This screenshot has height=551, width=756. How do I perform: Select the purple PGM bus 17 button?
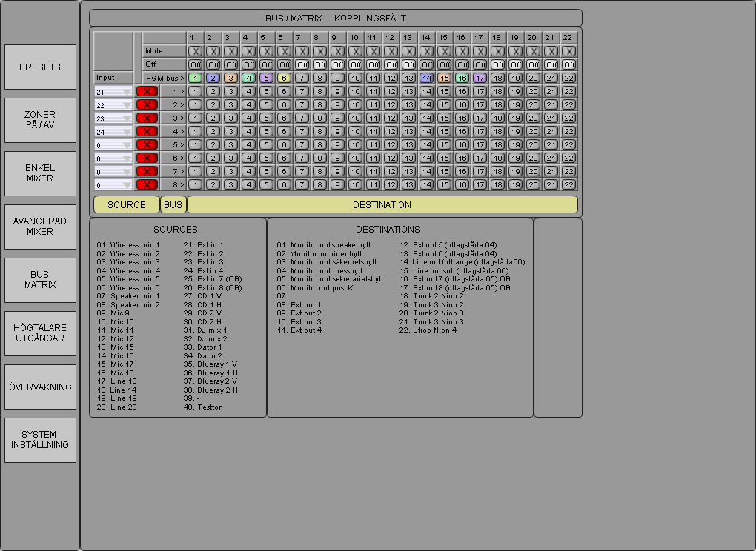[480, 78]
